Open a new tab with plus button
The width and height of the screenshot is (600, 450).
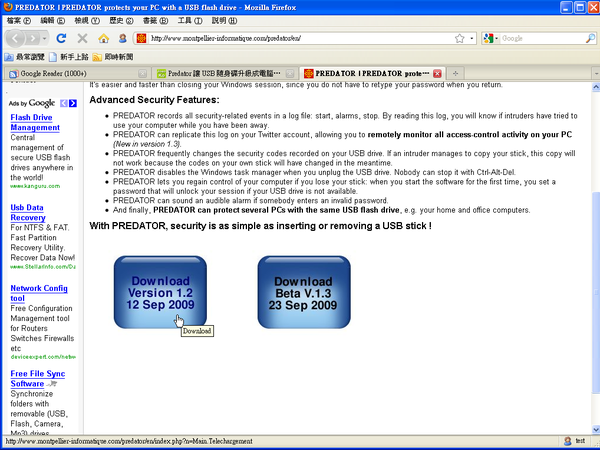click(455, 73)
